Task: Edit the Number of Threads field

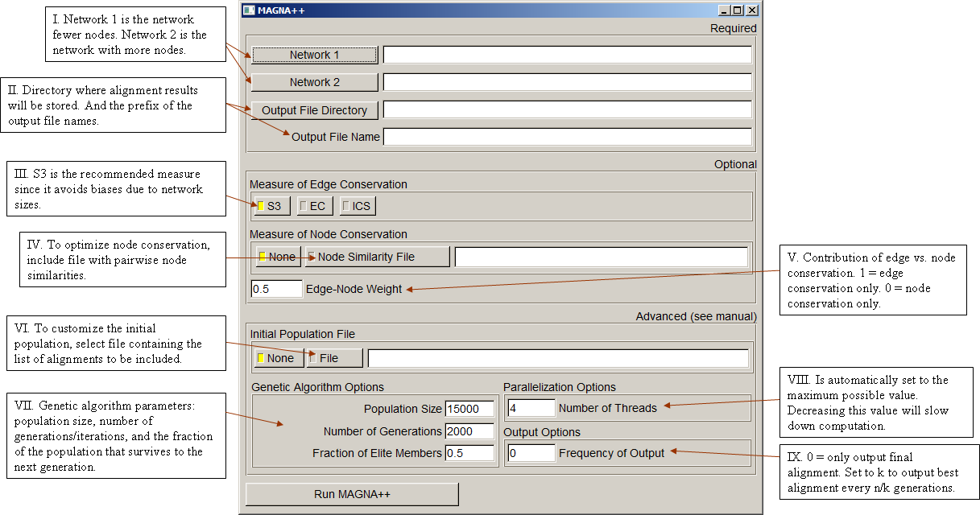Action: (x=531, y=408)
